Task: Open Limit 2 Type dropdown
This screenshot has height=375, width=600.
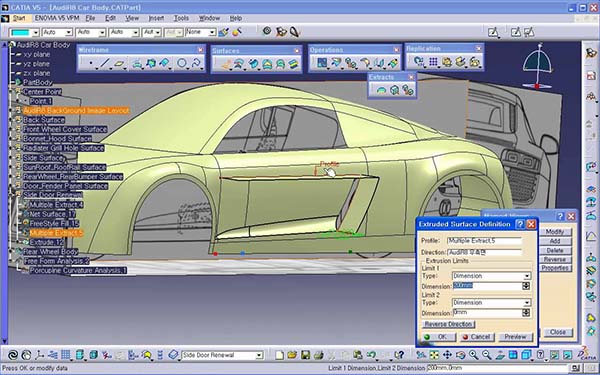Action: [491, 303]
